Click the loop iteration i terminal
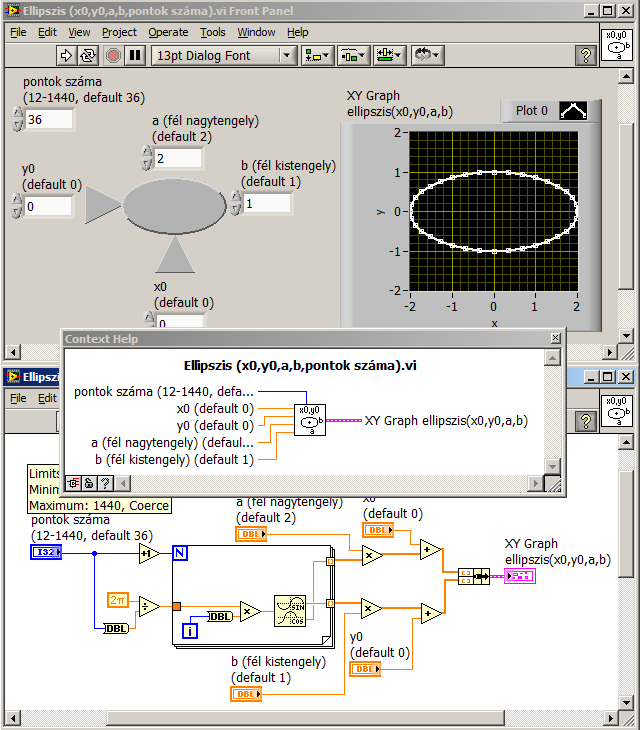Screen dimensions: 640x730 coord(189,631)
